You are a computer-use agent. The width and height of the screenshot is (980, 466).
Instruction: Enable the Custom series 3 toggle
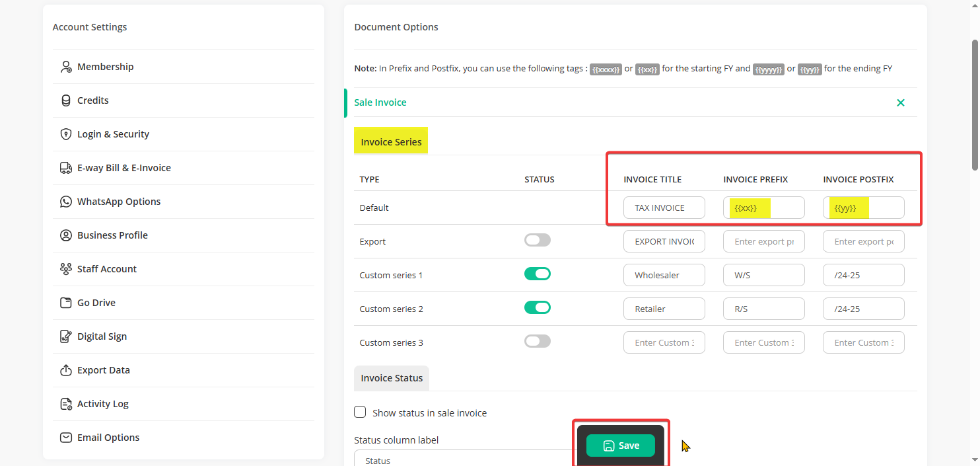coord(537,342)
